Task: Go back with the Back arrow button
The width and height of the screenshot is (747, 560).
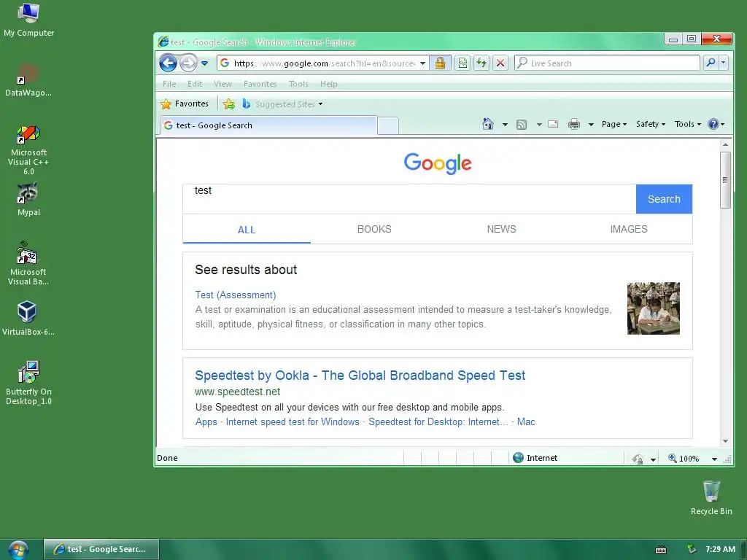Action: [168, 63]
